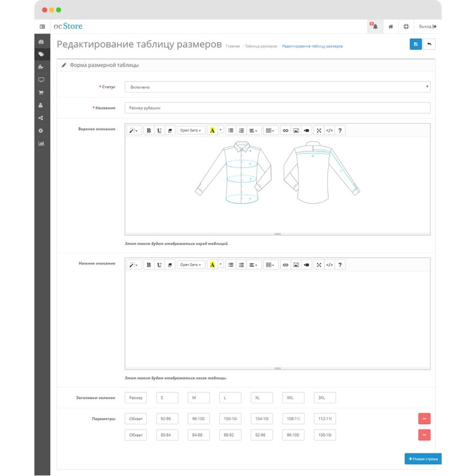Open paragraph alignment dropdown in Нижнее описание
Image resolution: width=476 pixels, height=476 pixels.
[x=253, y=265]
